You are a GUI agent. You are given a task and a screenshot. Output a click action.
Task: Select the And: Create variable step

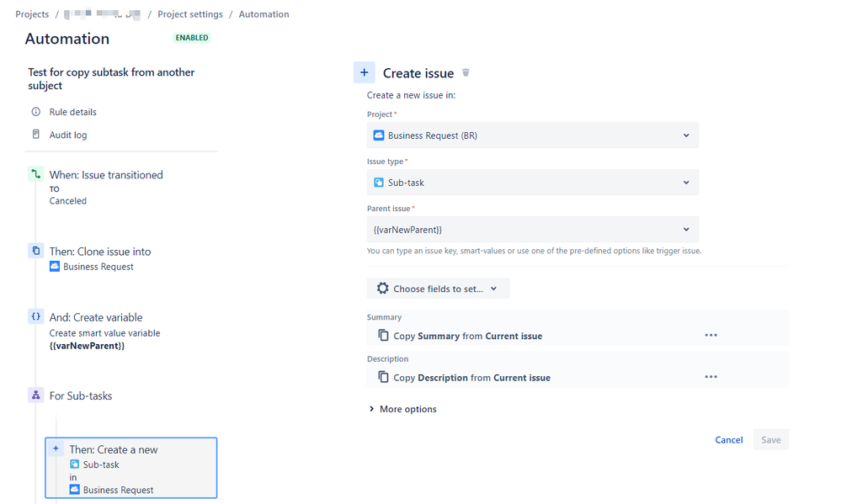pyautogui.click(x=96, y=317)
